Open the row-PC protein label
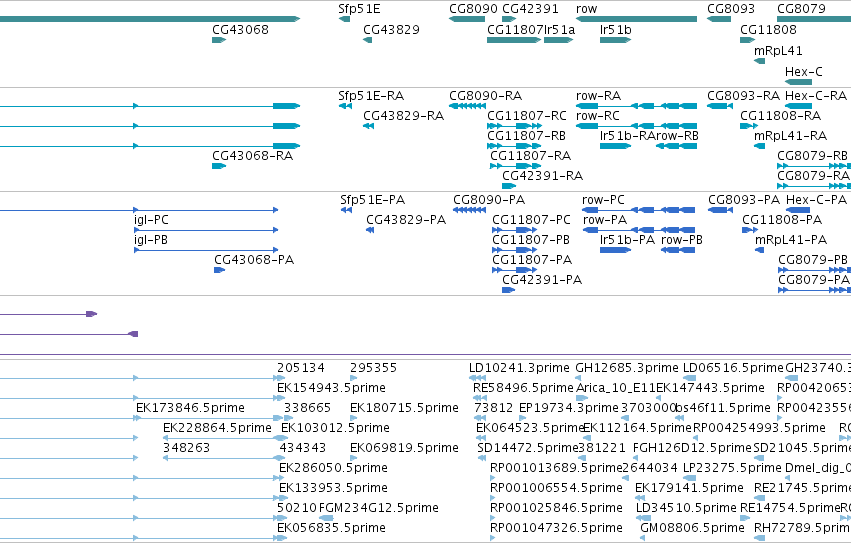 point(603,200)
